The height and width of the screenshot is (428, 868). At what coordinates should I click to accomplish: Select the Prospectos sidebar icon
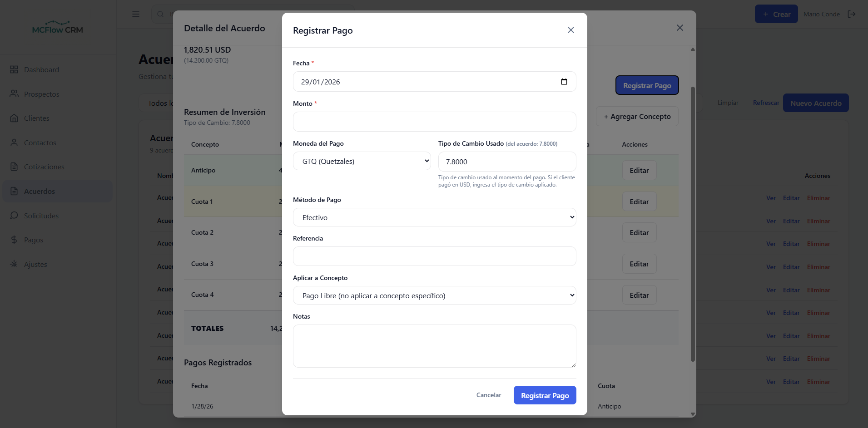(14, 94)
